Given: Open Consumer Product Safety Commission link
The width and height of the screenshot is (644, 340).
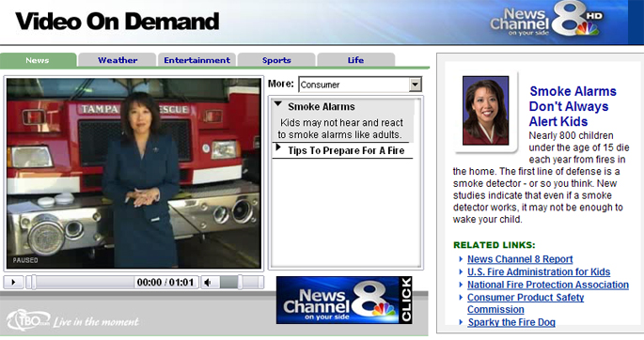Looking at the screenshot, I should pos(526,303).
